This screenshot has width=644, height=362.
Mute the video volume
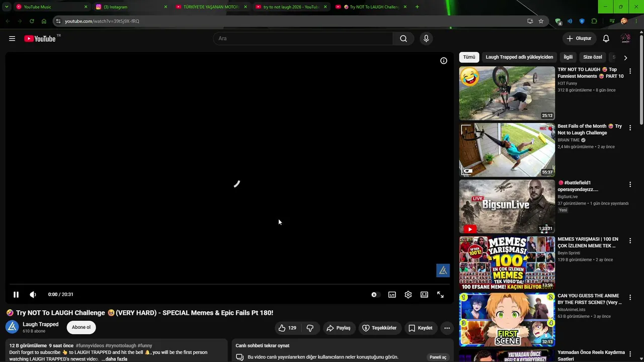(x=33, y=295)
